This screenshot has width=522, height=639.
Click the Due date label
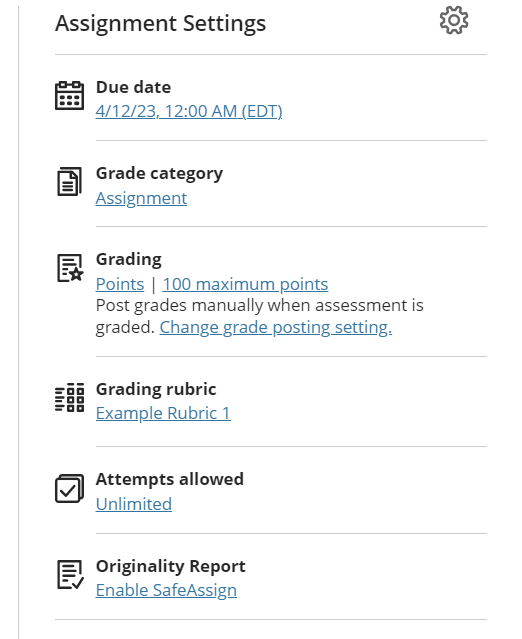[133, 87]
